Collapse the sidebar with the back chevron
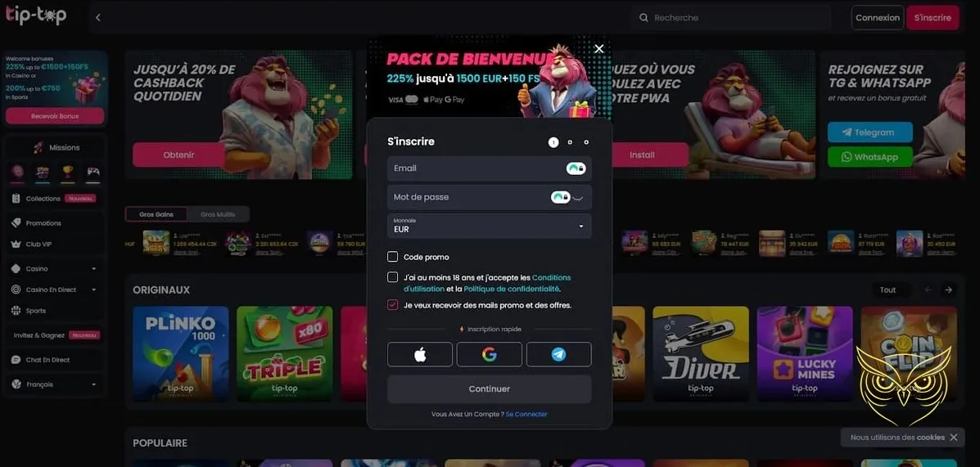980x467 pixels. pyautogui.click(x=98, y=17)
